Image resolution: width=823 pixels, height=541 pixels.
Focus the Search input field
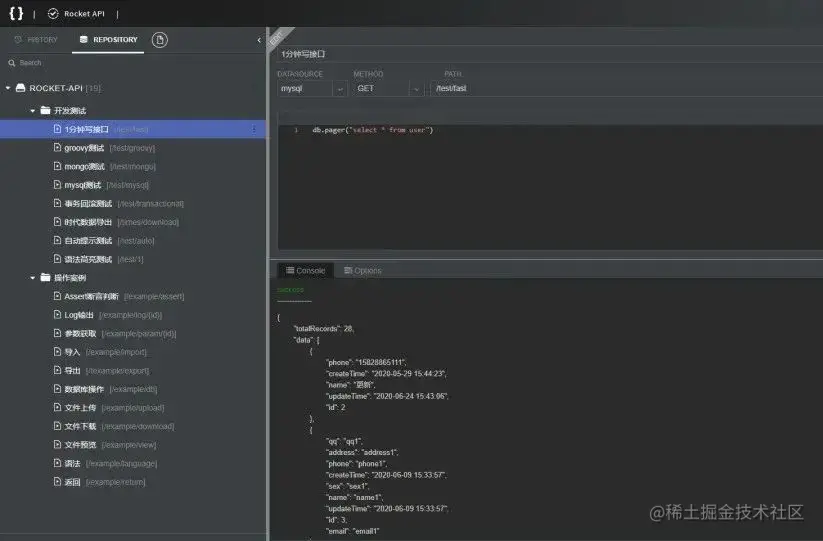[136, 63]
